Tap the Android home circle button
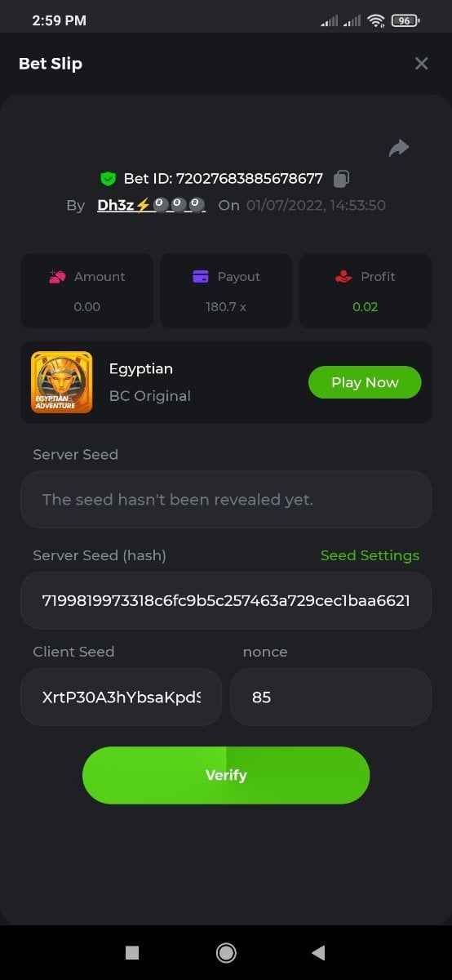The height and width of the screenshot is (980, 452). pyautogui.click(x=226, y=952)
